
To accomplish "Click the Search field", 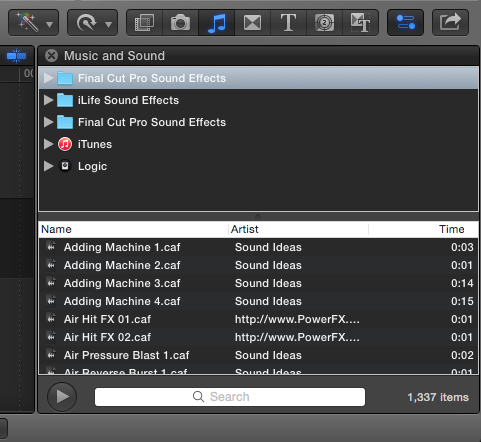I will coord(230,397).
